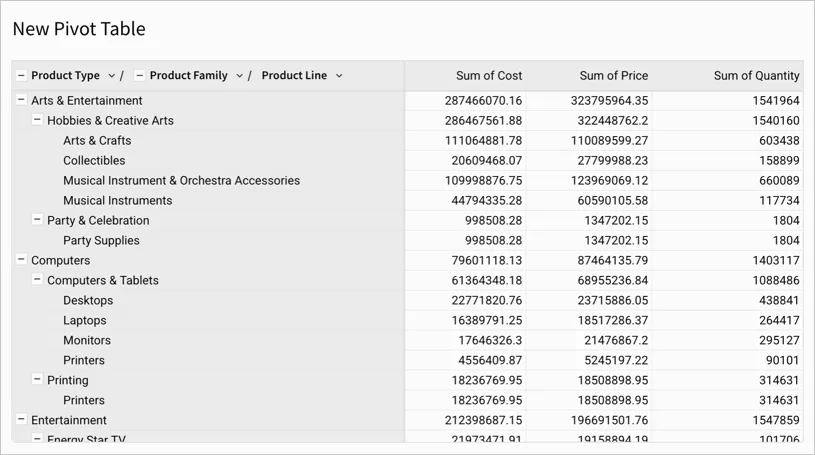The width and height of the screenshot is (815, 455).
Task: Select the Collectibles row label
Action: point(94,160)
